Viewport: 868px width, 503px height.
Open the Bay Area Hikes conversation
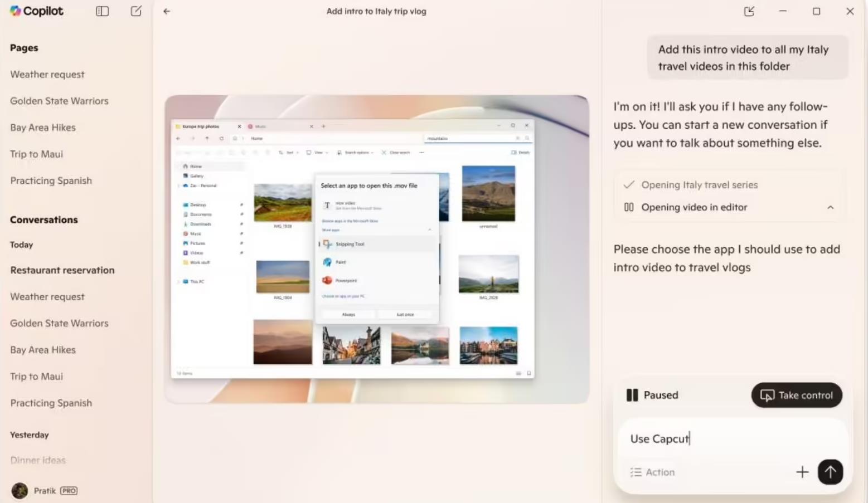point(42,349)
